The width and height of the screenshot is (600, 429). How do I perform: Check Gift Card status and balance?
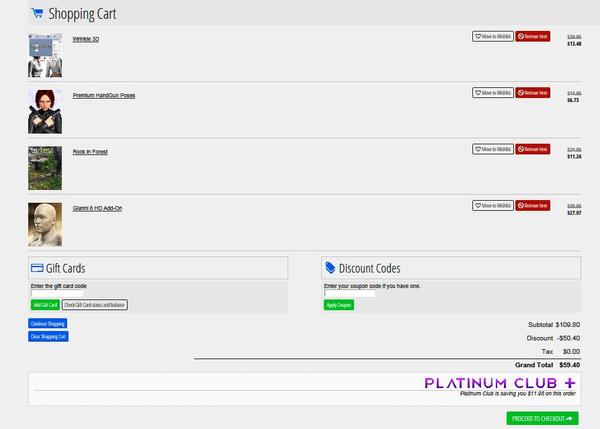coord(95,305)
